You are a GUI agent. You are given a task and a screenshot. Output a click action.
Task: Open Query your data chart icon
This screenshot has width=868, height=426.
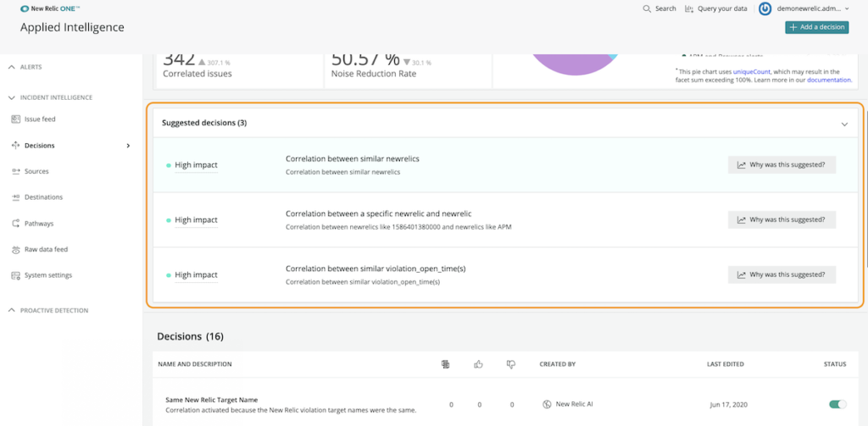click(x=689, y=8)
